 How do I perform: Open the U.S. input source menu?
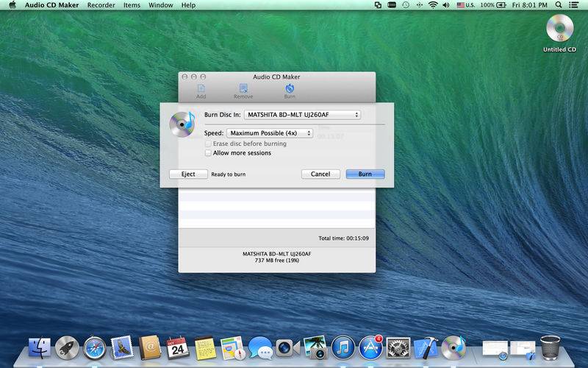pos(465,5)
